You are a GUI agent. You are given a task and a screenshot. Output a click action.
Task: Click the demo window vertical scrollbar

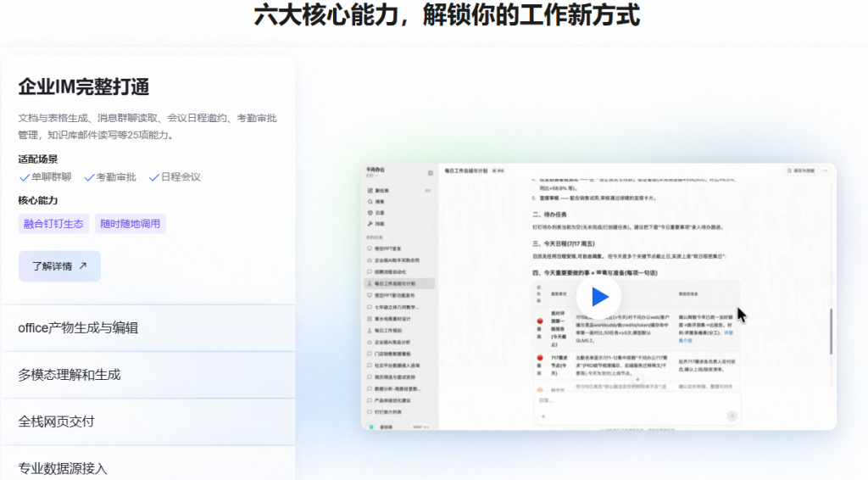pyautogui.click(x=831, y=331)
